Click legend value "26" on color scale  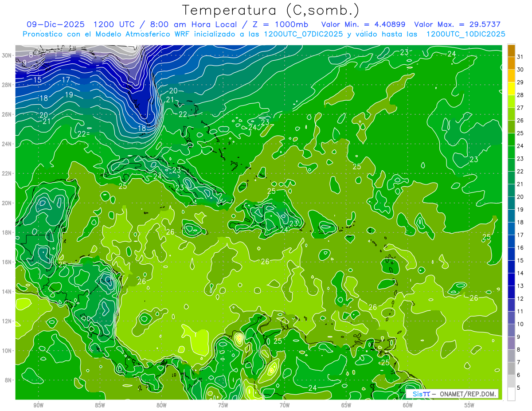click(x=520, y=121)
